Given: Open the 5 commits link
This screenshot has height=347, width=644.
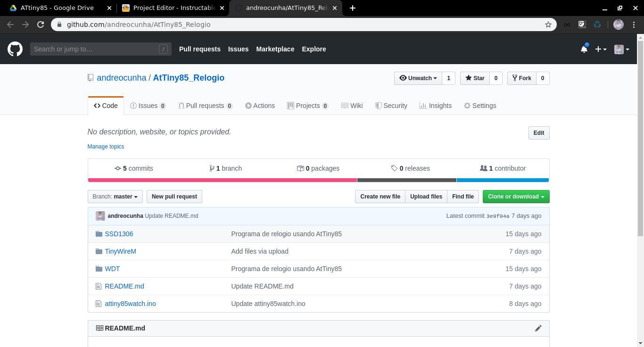Looking at the screenshot, I should [134, 168].
